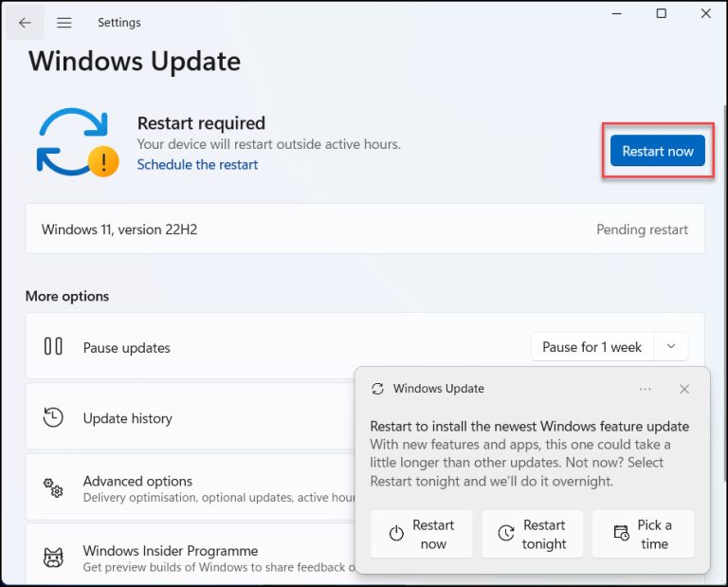This screenshot has height=587, width=728.
Task: Click the calendar icon on Pick a time
Action: pos(621,533)
